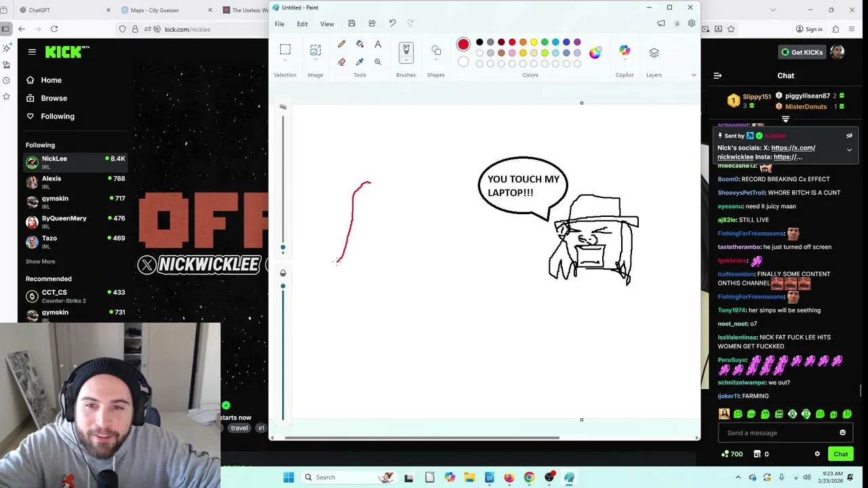Click the Save icon in Paint

(x=351, y=24)
